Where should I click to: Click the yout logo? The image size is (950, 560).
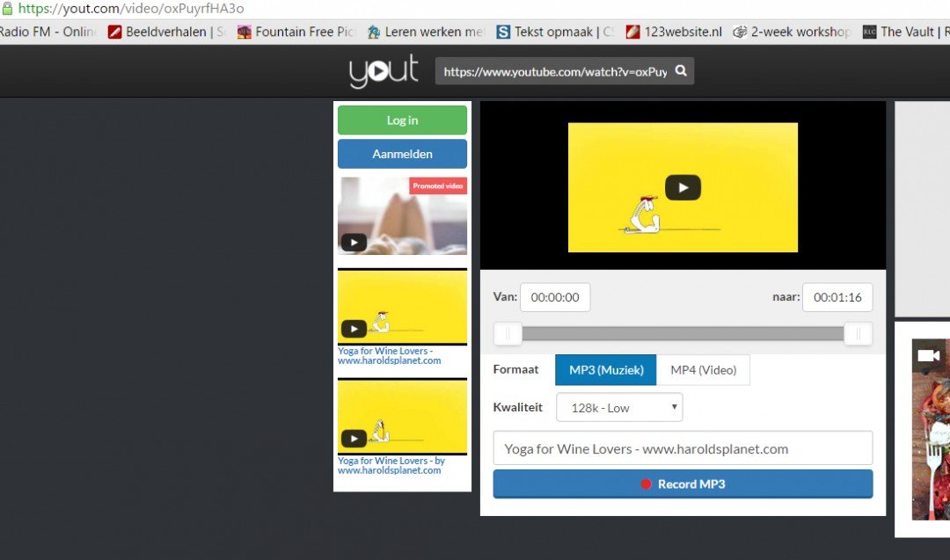(383, 71)
